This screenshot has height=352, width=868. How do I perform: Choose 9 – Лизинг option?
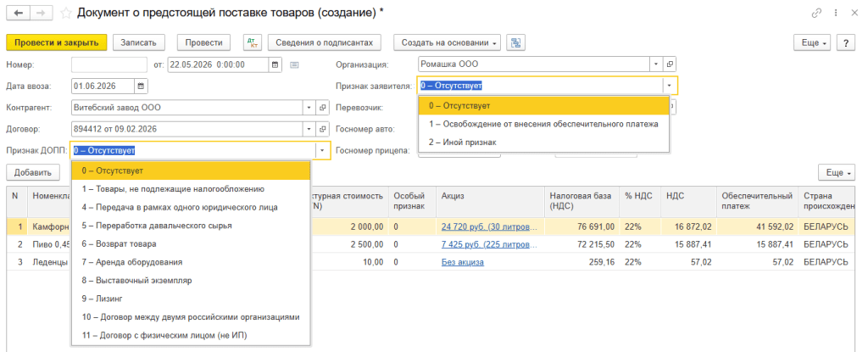pyautogui.click(x=191, y=299)
